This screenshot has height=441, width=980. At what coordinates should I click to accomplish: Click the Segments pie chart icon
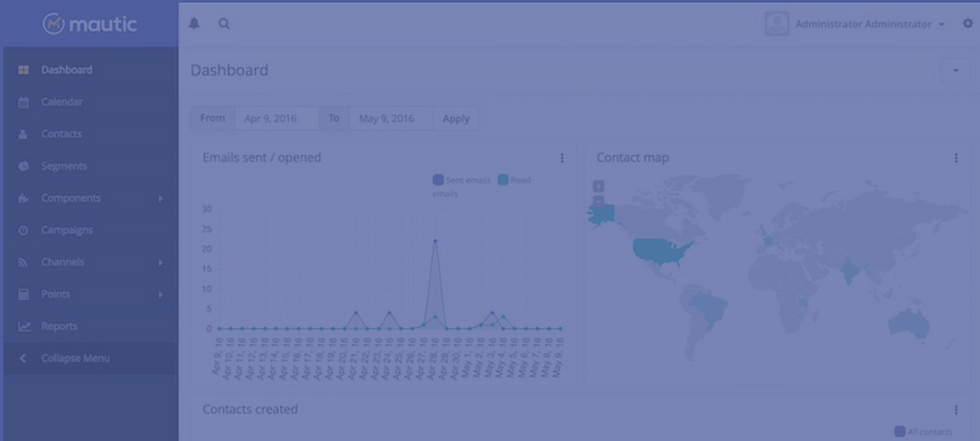[x=24, y=167]
